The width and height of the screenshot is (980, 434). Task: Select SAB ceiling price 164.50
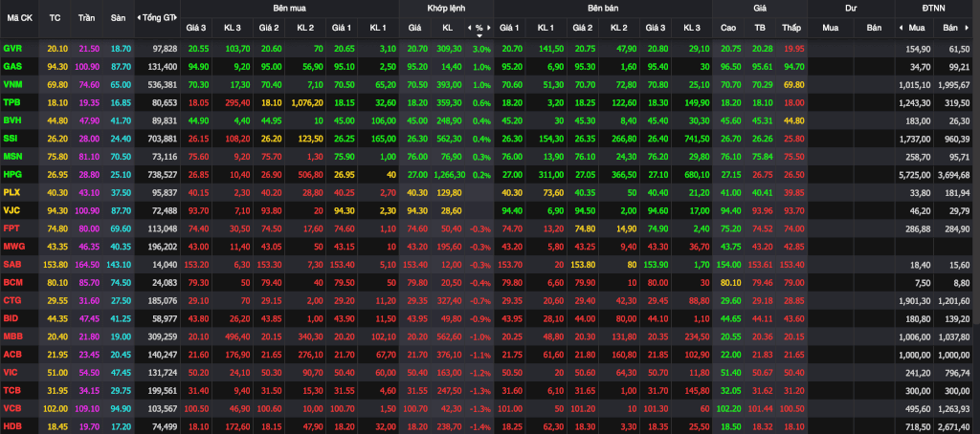tap(85, 265)
